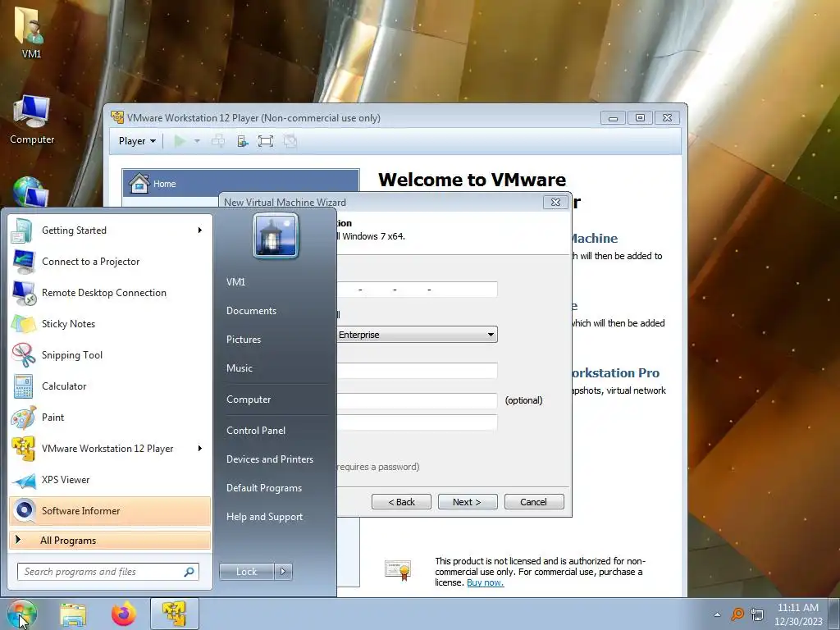
Task: Expand the play button options arrow
Action: (x=197, y=141)
